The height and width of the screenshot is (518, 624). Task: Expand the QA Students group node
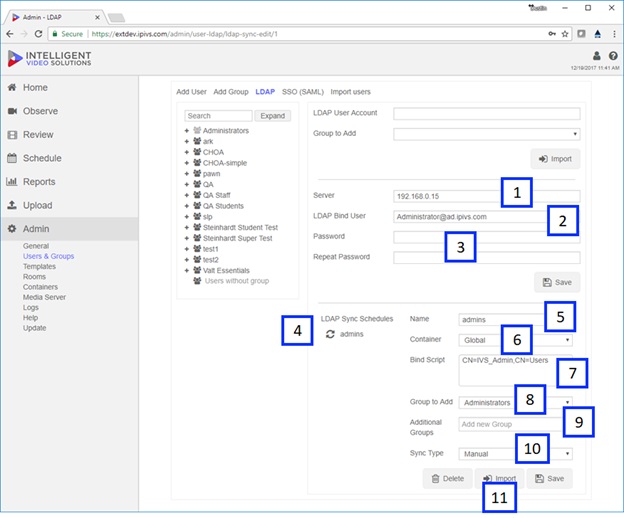[187, 206]
